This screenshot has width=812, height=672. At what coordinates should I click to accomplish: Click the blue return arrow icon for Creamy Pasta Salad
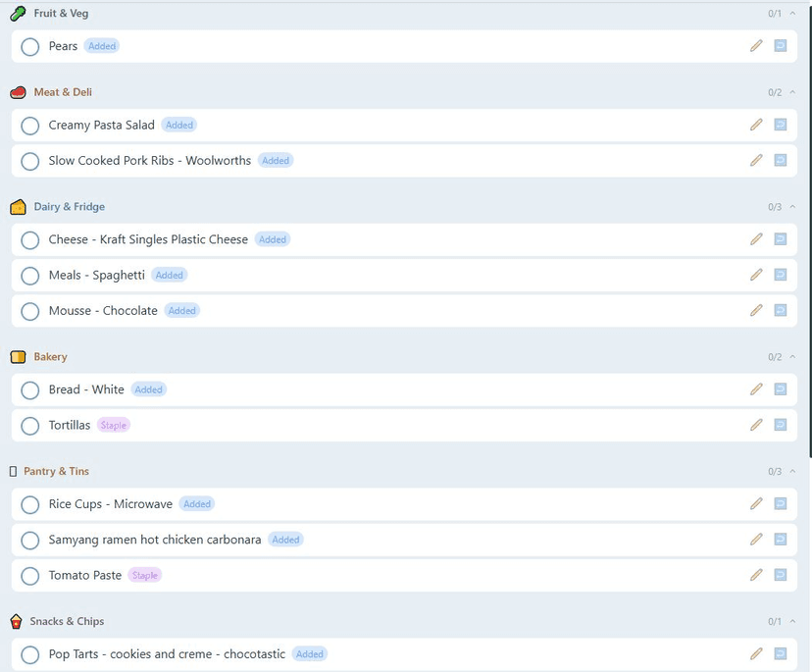(781, 125)
